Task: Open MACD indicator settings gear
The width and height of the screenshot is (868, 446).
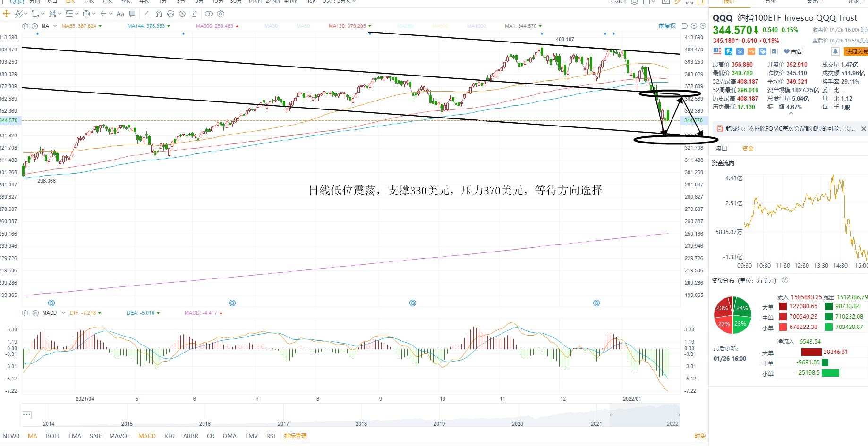Action: (26, 313)
